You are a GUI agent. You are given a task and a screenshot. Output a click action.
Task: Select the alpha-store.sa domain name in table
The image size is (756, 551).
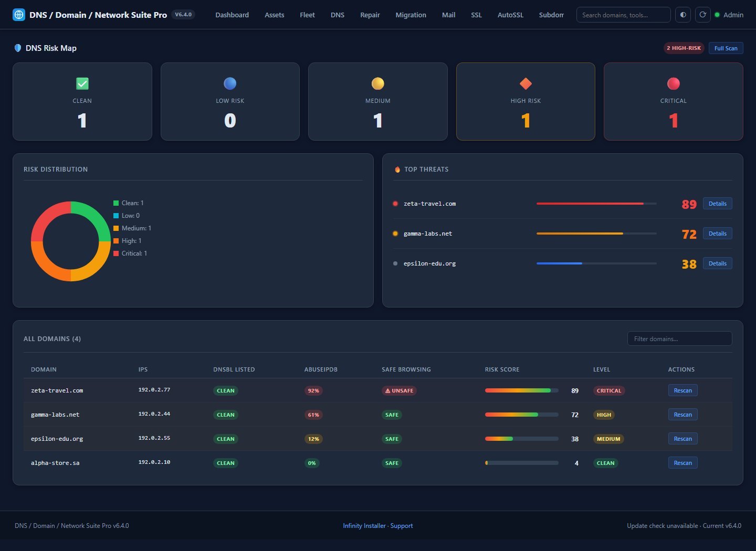tap(55, 463)
